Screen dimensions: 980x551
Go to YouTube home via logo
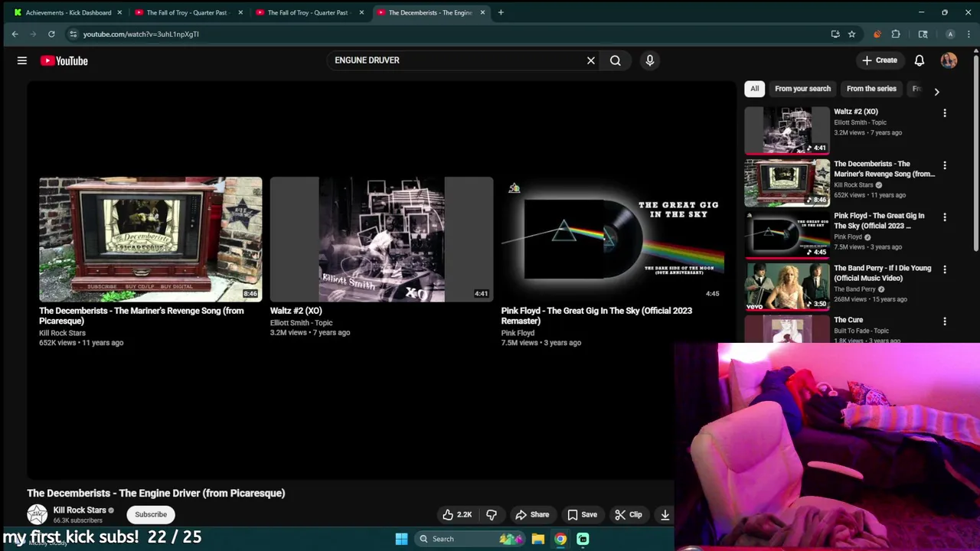tap(64, 60)
